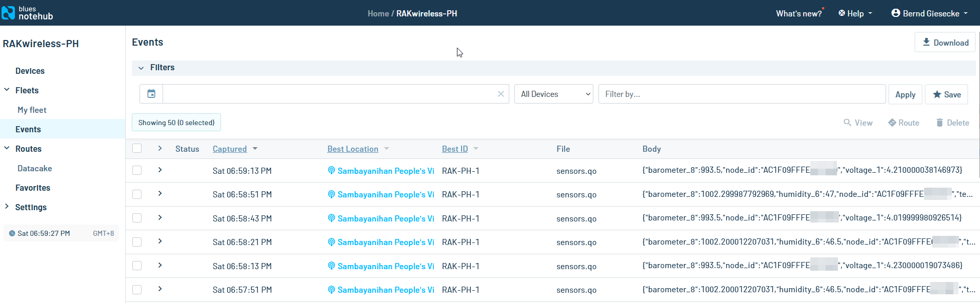Open the All Devices dropdown
Screen dimensions: 980x303
click(x=553, y=94)
